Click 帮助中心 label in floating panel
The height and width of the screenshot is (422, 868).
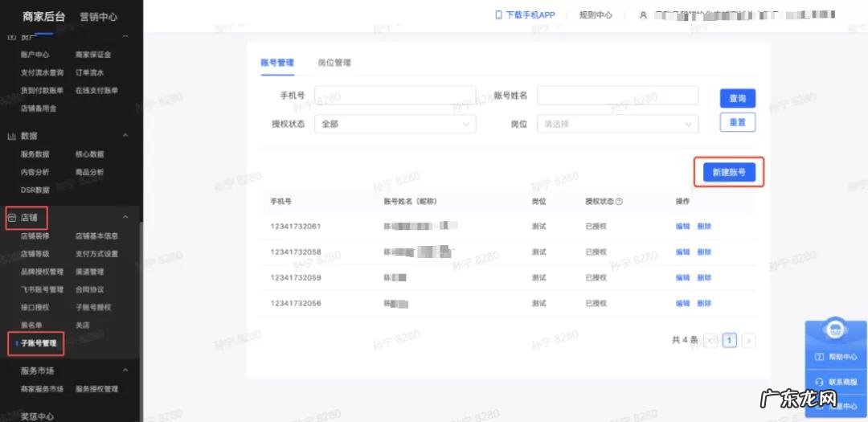(843, 357)
